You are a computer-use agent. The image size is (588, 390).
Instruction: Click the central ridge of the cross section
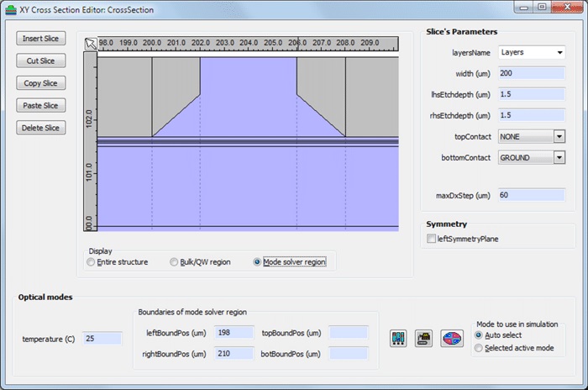[x=249, y=96]
